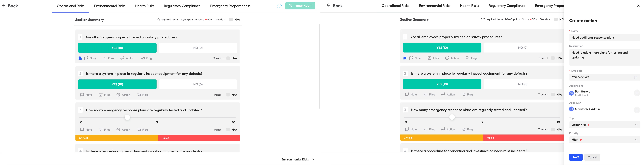Create an Action for question 2 in the left audit window

(123, 95)
